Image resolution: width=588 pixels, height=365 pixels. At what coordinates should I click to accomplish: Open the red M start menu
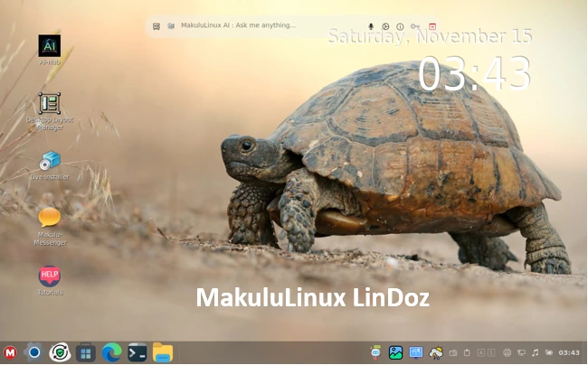(x=10, y=352)
